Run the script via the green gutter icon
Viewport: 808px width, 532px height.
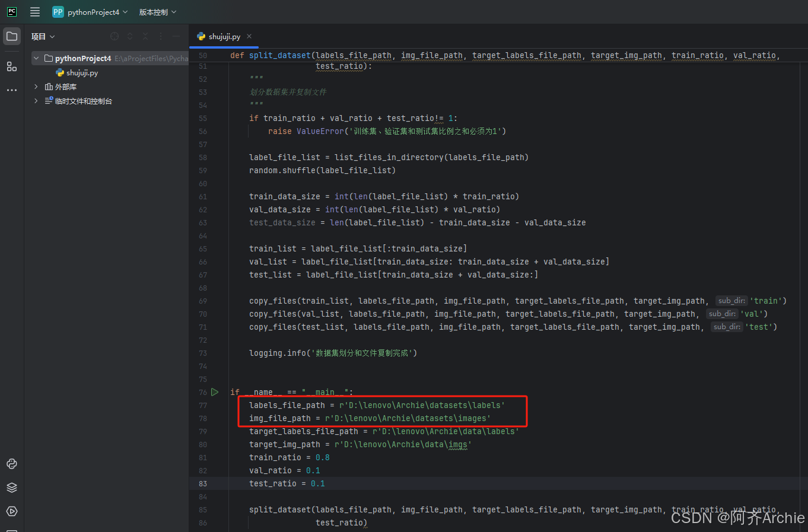coord(215,392)
